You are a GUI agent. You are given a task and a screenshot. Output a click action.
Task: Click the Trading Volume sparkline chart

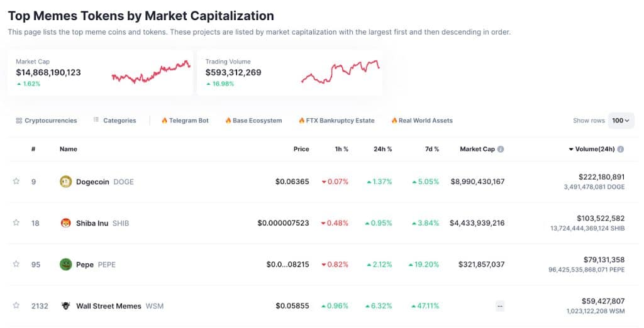(340, 72)
